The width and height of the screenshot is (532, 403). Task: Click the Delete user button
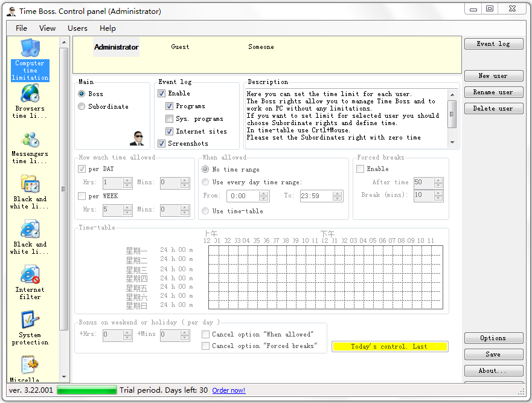(x=493, y=108)
